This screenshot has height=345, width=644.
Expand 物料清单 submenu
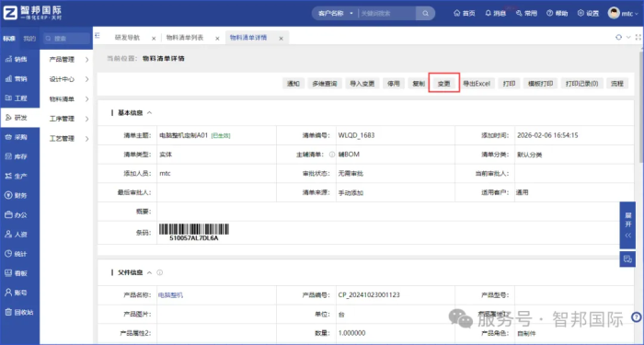click(x=69, y=99)
